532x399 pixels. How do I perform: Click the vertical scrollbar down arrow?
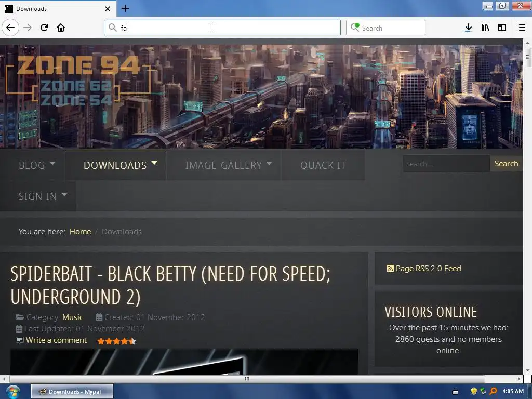pos(527,370)
